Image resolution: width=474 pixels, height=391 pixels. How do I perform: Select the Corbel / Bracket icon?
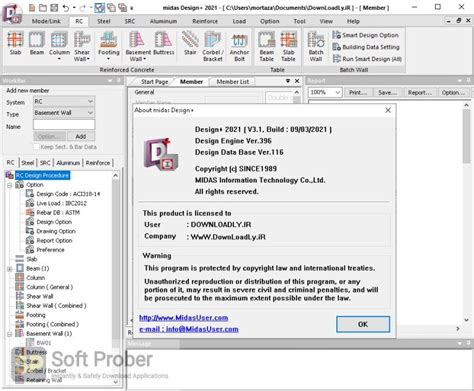(213, 46)
